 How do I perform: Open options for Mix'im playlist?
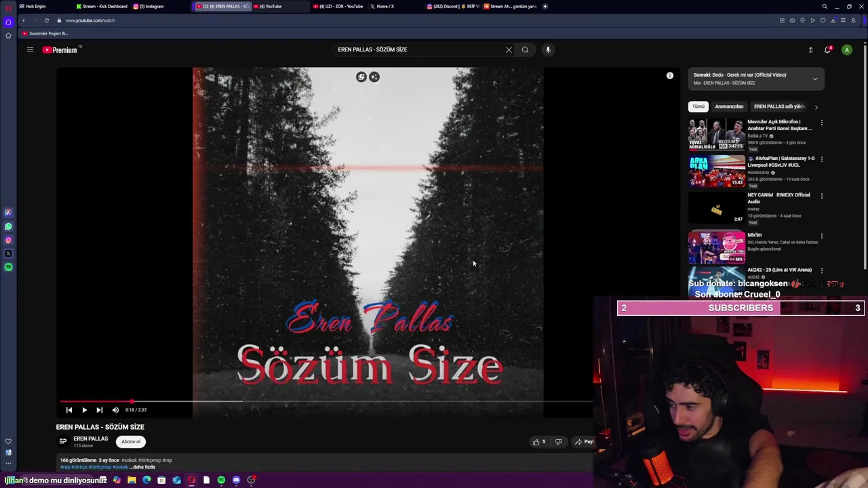(821, 236)
